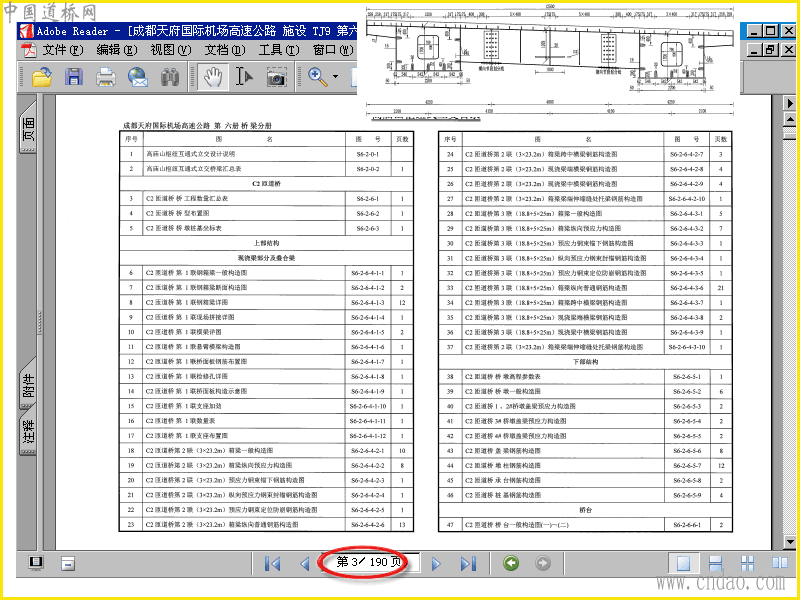Click drawing number S6-2-6-4-3-6
The height and width of the screenshot is (600, 800).
tap(687, 288)
